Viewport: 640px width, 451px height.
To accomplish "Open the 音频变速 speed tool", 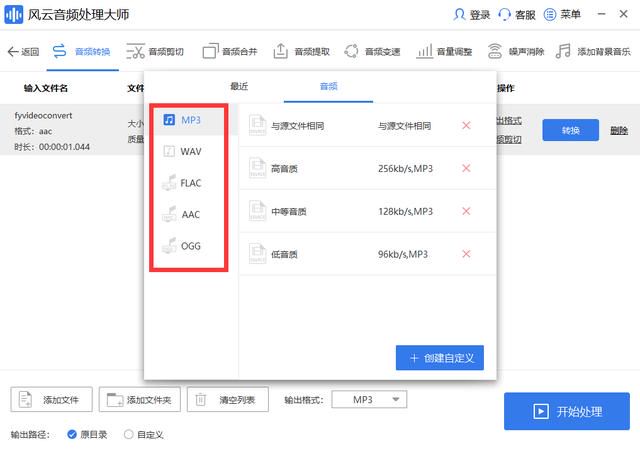I will pyautogui.click(x=372, y=51).
